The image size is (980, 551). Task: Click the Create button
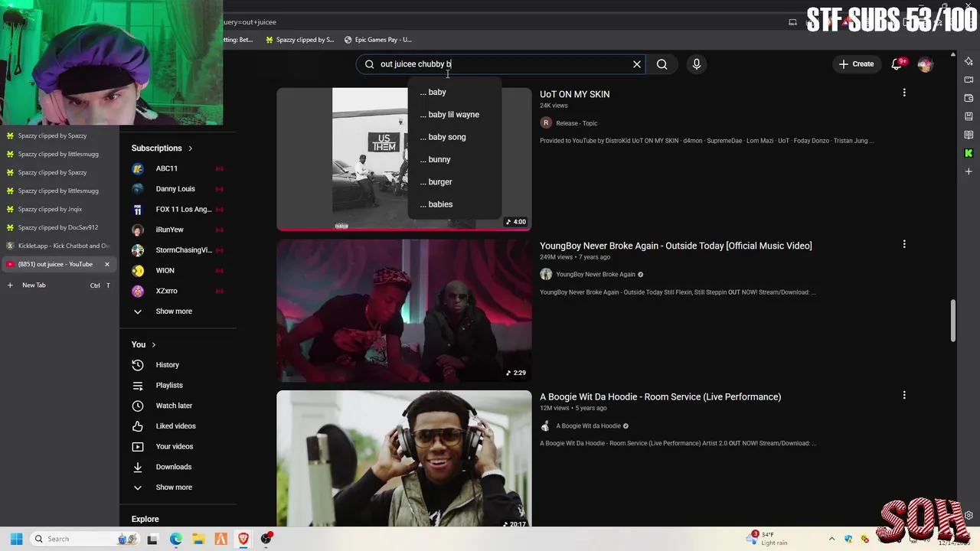pos(856,64)
